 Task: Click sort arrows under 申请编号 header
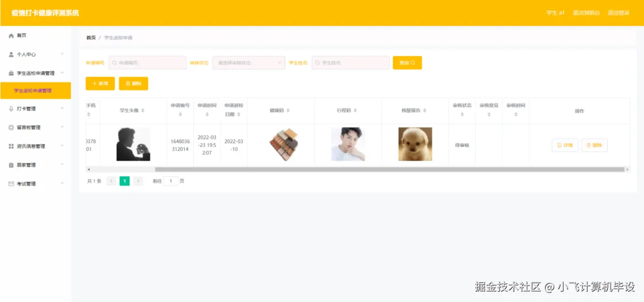click(180, 114)
